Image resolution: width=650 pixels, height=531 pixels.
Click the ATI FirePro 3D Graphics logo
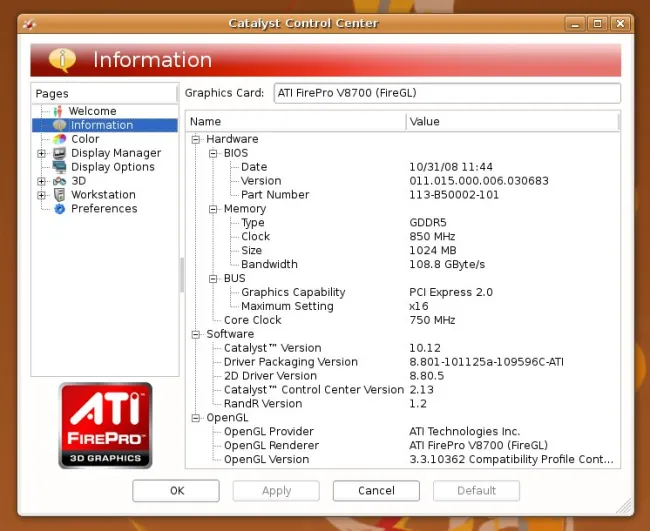105,425
